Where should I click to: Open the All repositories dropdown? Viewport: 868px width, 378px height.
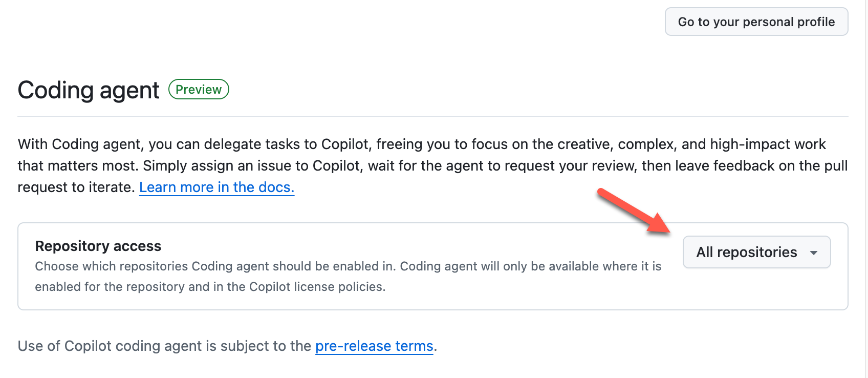coord(747,252)
